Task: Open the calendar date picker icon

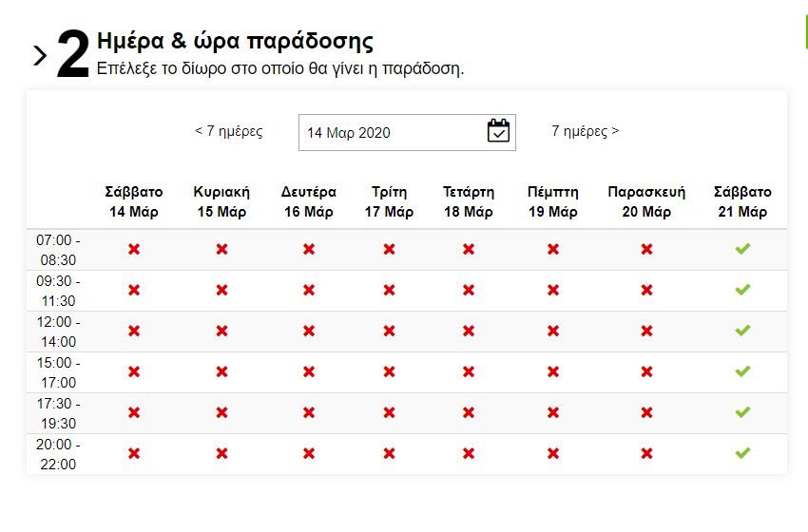Action: [x=499, y=131]
